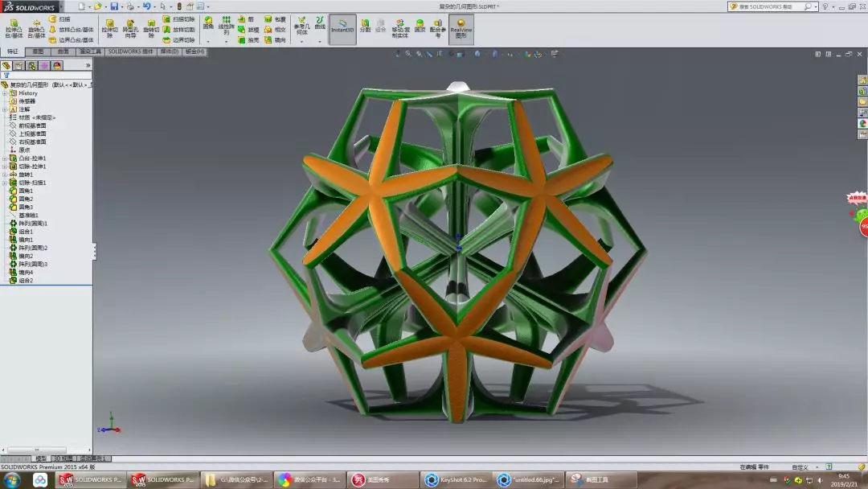Viewport: 868px width, 489px height.
Task: Open the Linear Pattern dropdown arrow
Action: point(226,41)
